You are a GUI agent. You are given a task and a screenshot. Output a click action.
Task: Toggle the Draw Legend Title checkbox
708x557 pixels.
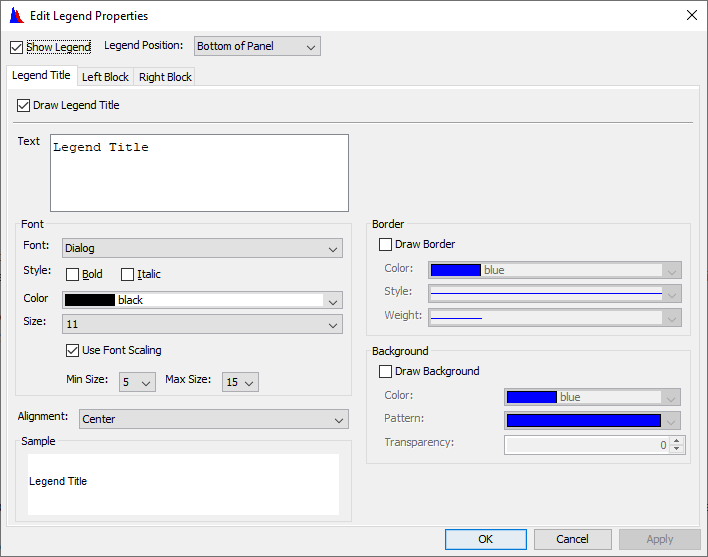coord(24,105)
